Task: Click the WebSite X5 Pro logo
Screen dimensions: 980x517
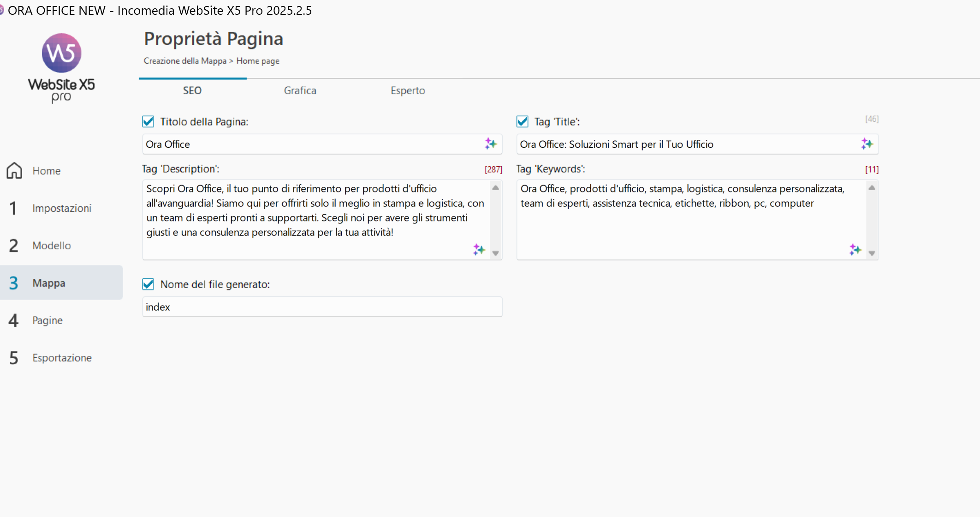Action: pos(61,68)
